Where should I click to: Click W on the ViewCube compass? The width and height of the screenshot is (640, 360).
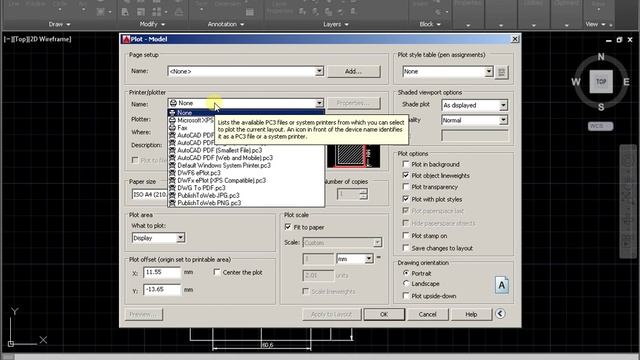576,82
